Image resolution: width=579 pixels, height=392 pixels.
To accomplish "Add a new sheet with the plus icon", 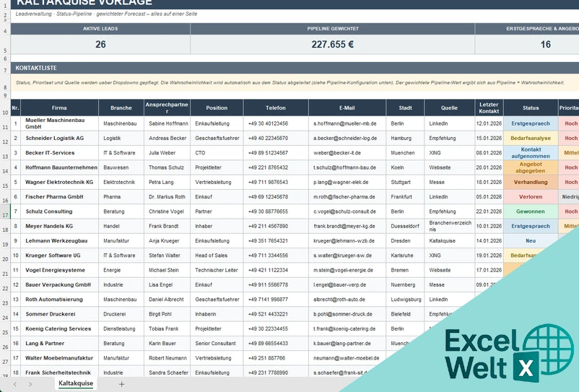I will tap(121, 384).
